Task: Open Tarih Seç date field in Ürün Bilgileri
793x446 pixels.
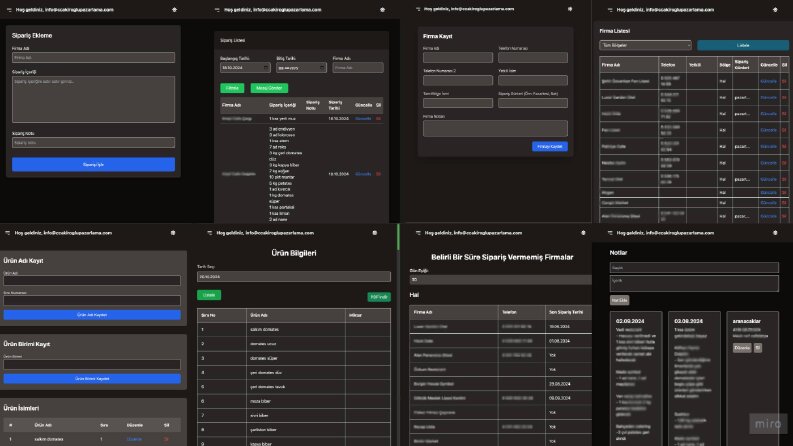Action: [x=294, y=277]
